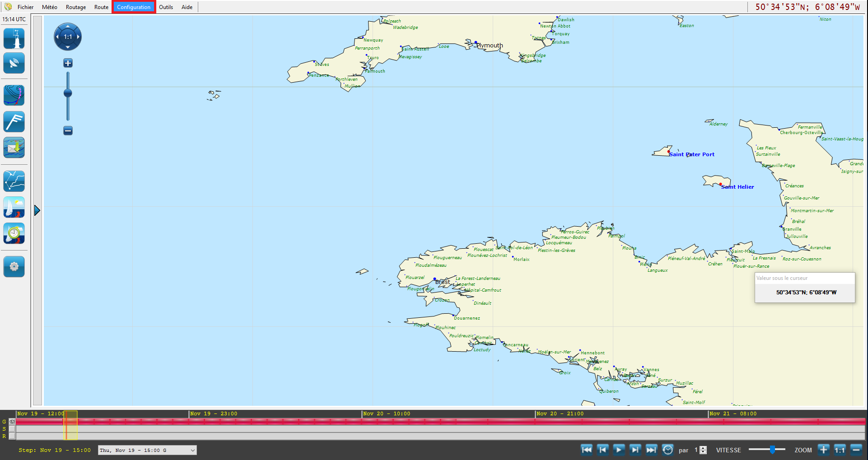Launch the sailboat routing icon
The height and width of the screenshot is (460, 868).
14,207
